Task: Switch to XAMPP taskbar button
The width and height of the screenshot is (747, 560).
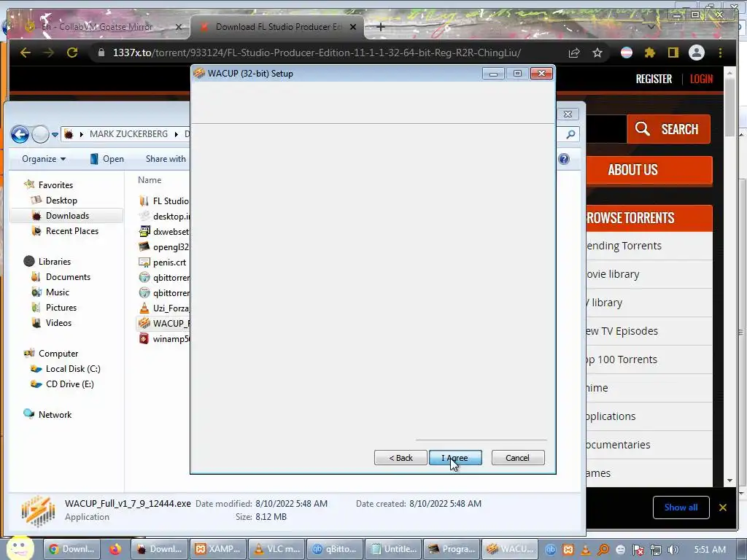Action: click(x=217, y=549)
